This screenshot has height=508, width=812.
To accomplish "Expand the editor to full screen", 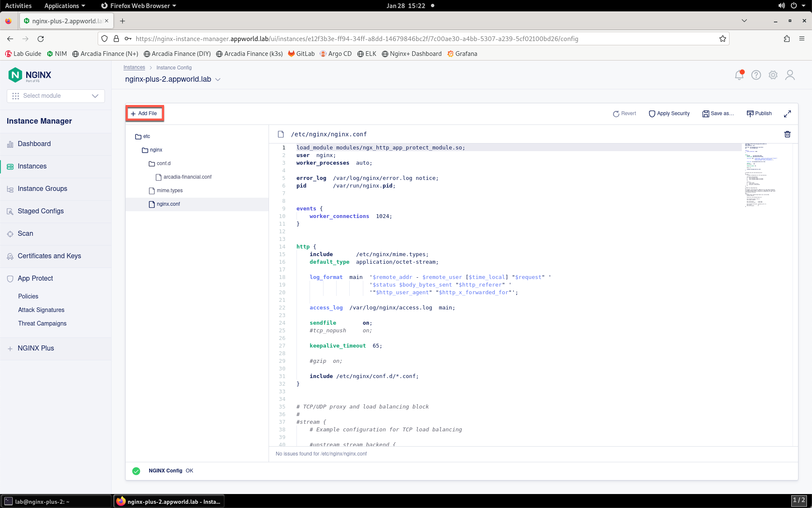I will pos(787,114).
